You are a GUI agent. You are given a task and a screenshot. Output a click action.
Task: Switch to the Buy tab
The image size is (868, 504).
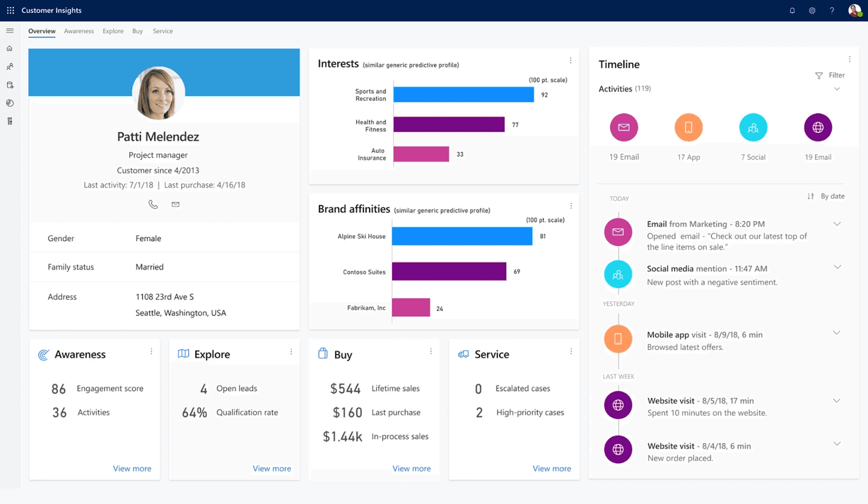(x=138, y=31)
